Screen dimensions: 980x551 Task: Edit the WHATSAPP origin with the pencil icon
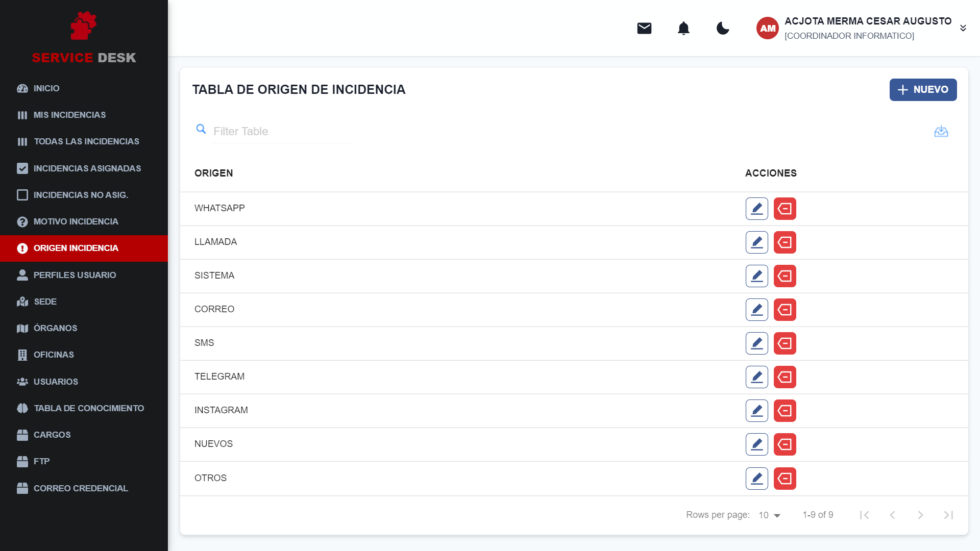pyautogui.click(x=756, y=208)
